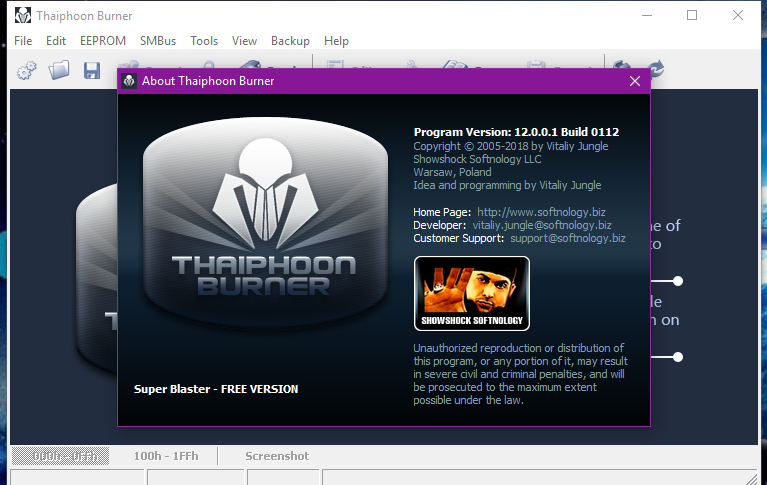Open the View menu

pyautogui.click(x=244, y=41)
